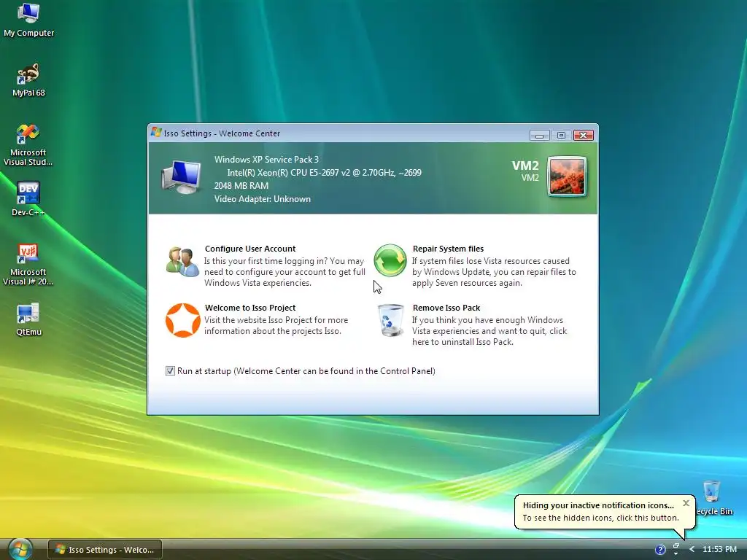Click 'Video Adapter: Unknown' text
This screenshot has height=560, width=747.
(262, 199)
